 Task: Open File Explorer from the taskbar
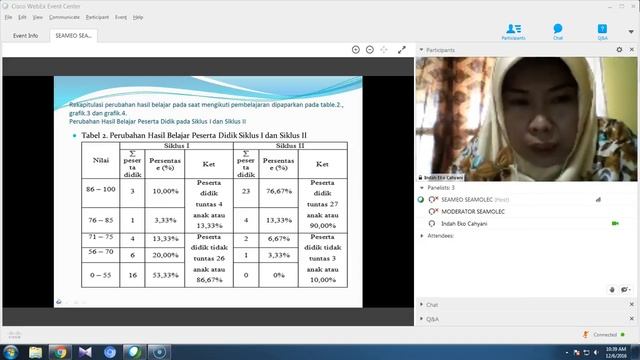(36, 352)
